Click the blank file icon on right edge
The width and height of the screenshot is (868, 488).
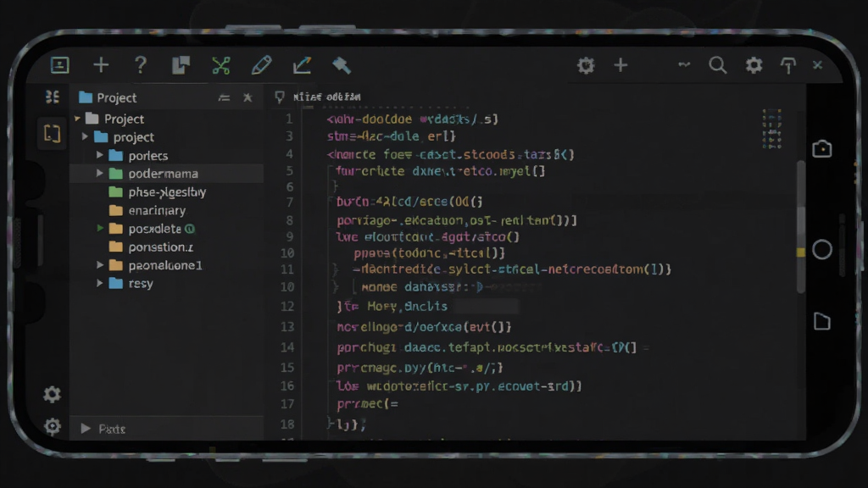pos(822,321)
